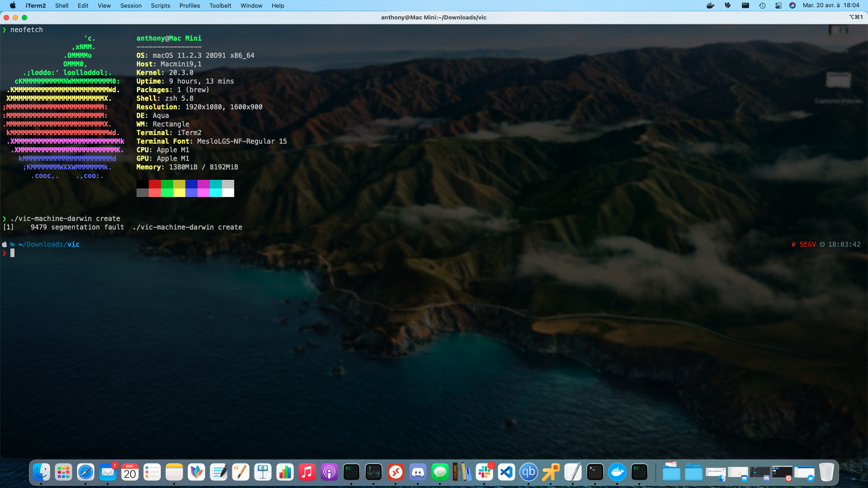Open Docker Desktop from the Dock
This screenshot has height=488, width=868.
617,472
